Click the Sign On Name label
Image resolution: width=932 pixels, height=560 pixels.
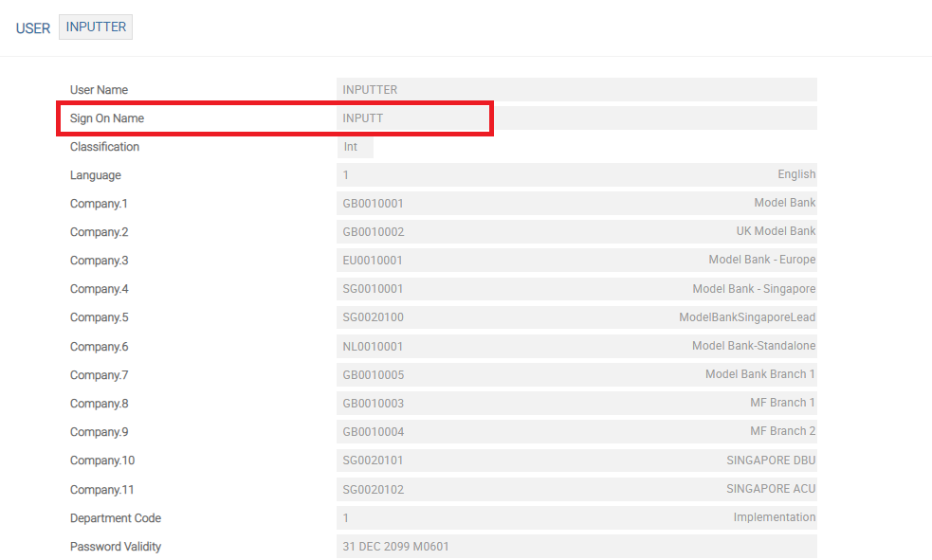(107, 118)
